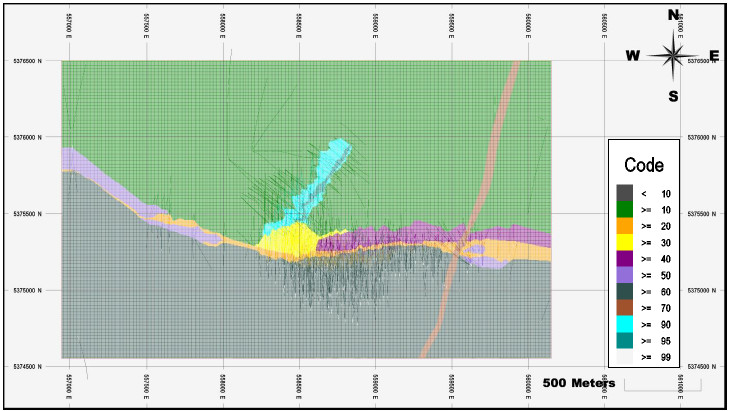Click the brown diagonal band crossing the map
729x411 pixels.
pyautogui.click(x=471, y=209)
